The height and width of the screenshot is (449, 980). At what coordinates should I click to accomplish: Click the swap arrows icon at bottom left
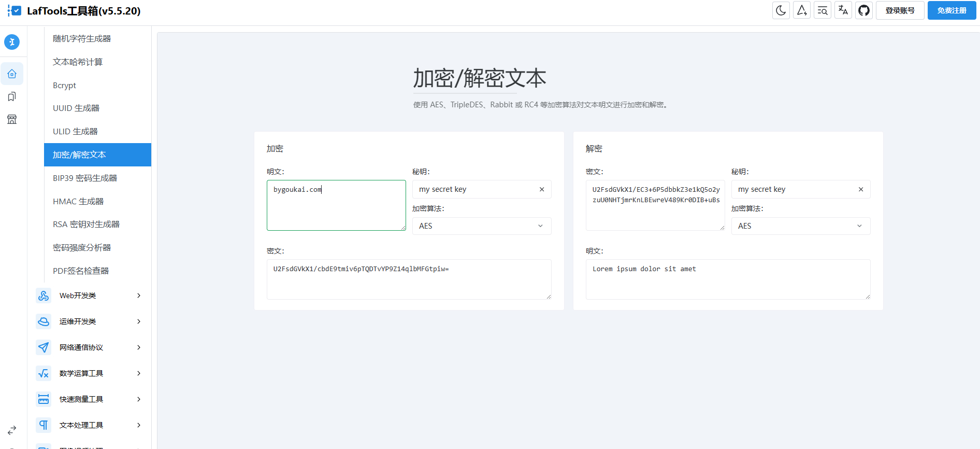[x=12, y=430]
